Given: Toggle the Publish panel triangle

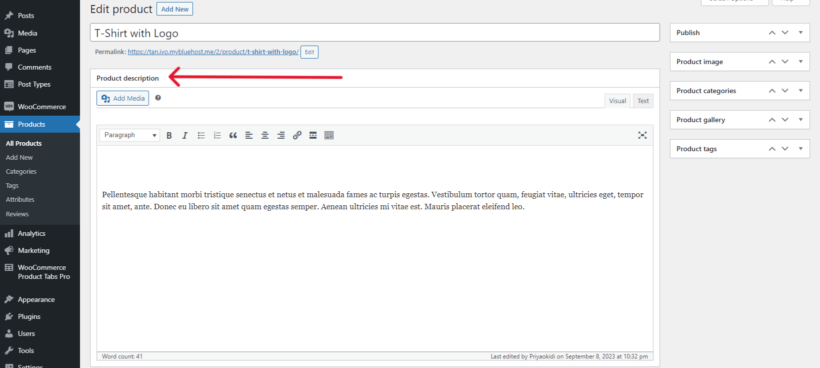Looking at the screenshot, I should pos(801,32).
